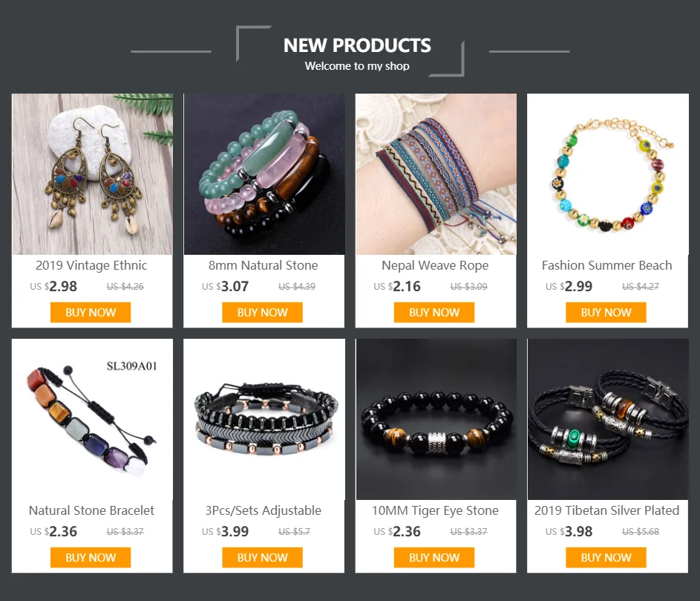The image size is (700, 601).
Task: Open the vintage ethnic earrings product image
Action: pyautogui.click(x=92, y=174)
